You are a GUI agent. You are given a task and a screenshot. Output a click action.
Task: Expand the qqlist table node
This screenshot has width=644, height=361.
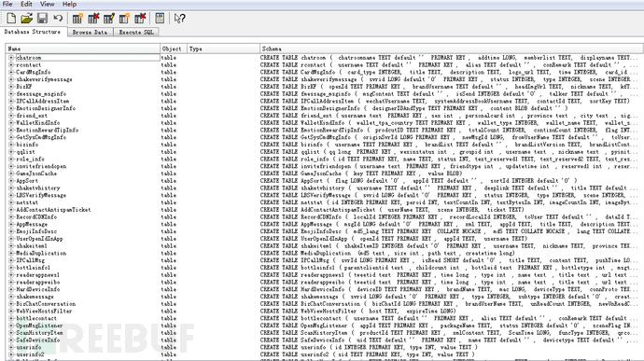11,152
